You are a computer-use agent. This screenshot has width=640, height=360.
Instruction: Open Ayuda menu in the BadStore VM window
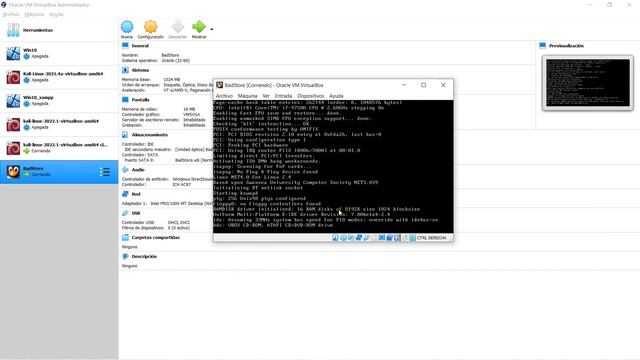[336, 96]
